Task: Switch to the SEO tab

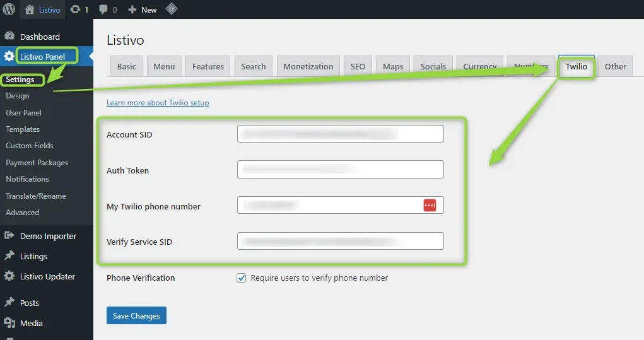Action: [358, 66]
